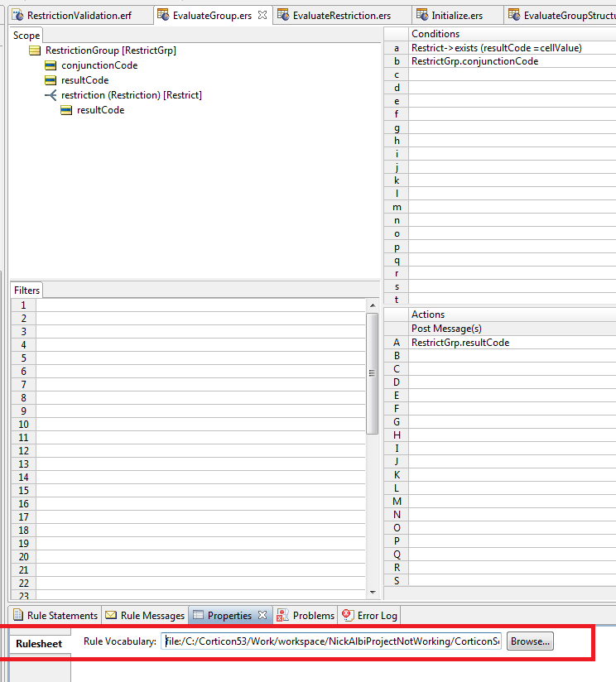Activate the EvaluateGroup.ers tab
616x682 pixels.
212,16
